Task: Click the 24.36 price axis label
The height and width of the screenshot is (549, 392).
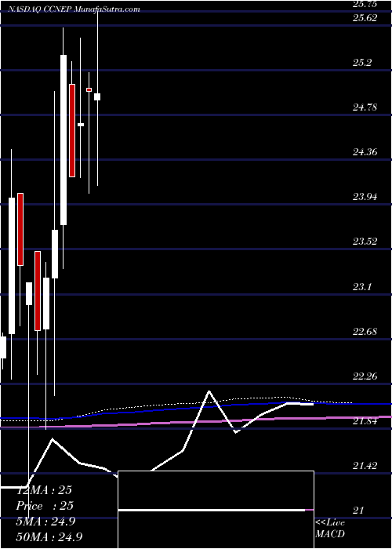Action: (x=365, y=152)
